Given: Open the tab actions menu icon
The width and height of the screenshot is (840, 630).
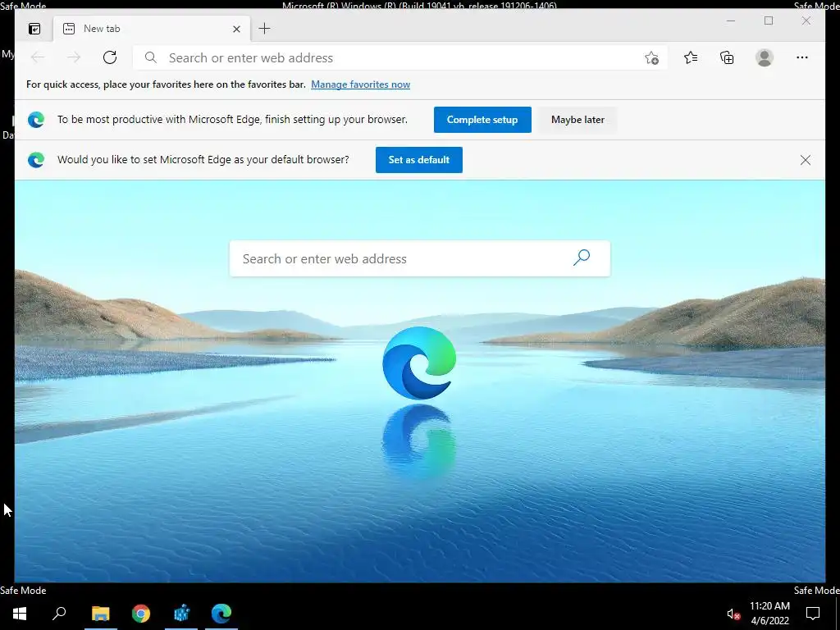Looking at the screenshot, I should click(x=34, y=29).
